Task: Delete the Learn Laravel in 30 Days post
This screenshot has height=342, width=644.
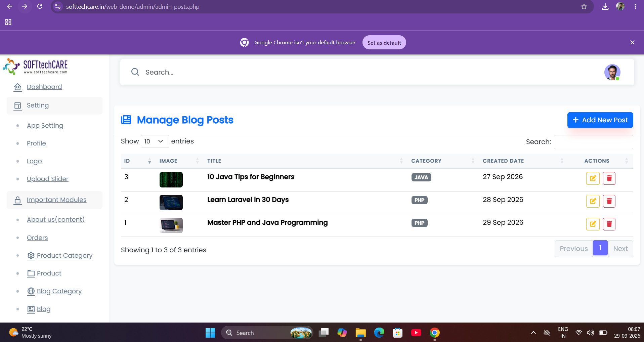Action: (609, 201)
